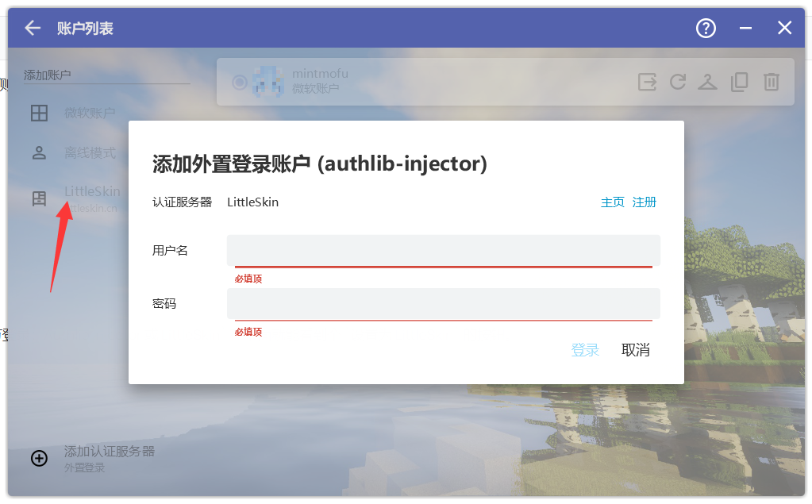Click the mintmofu avatar thumbnail
Viewport: 812px width, 504px height.
click(267, 82)
